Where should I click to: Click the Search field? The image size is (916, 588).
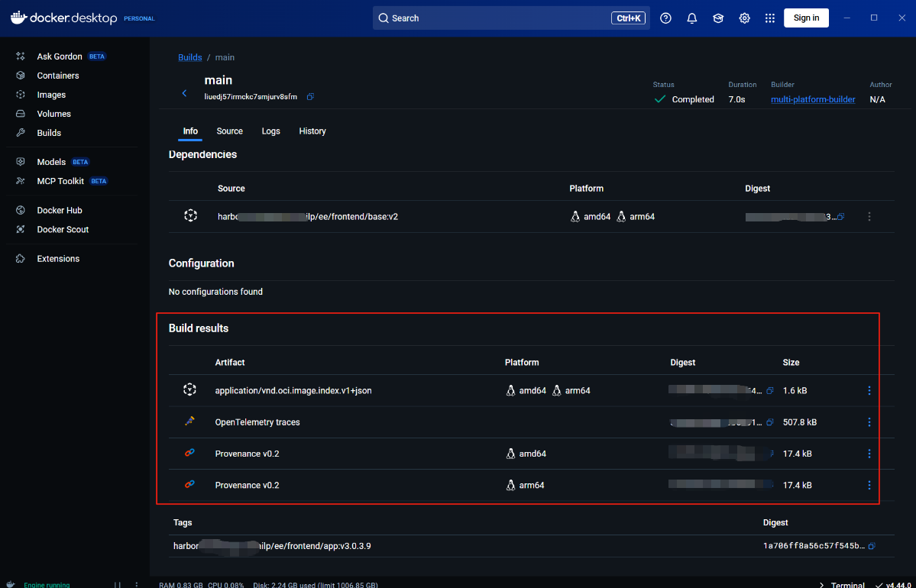(x=511, y=18)
